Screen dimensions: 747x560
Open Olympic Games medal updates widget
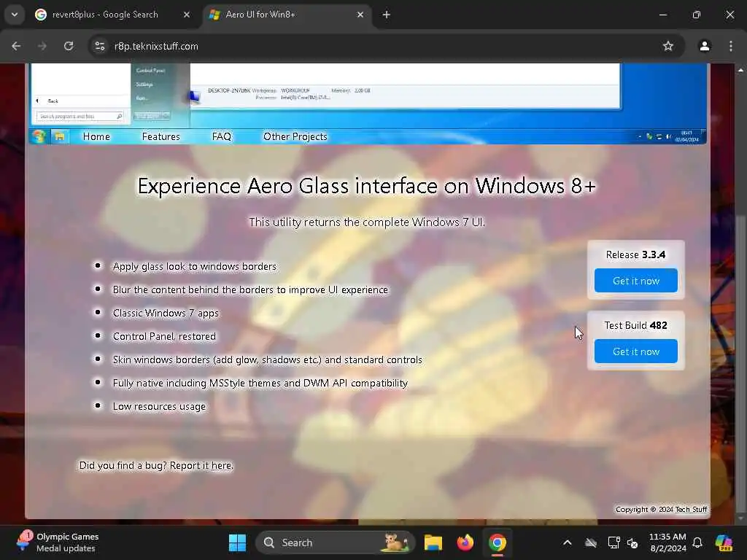coord(57,542)
